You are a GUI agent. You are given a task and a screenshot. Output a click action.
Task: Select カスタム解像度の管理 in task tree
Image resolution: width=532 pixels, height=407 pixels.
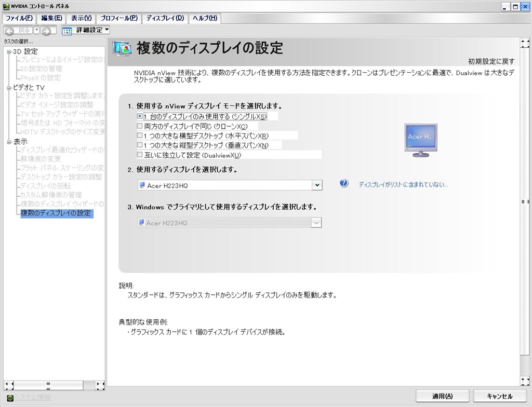pyautogui.click(x=51, y=195)
